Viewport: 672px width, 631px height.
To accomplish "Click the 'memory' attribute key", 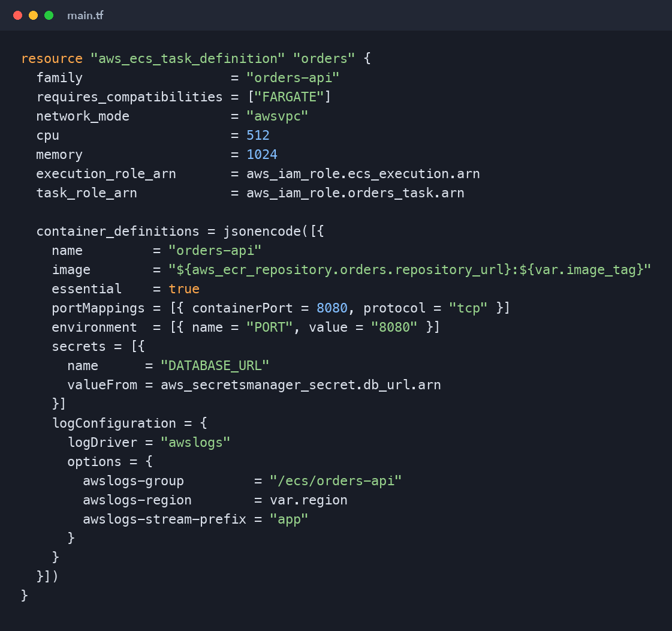I will [x=59, y=154].
